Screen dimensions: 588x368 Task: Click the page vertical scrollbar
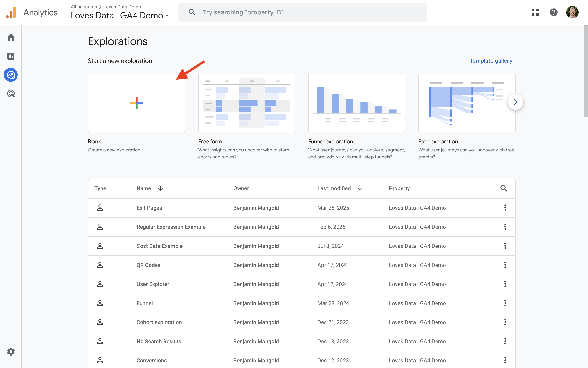click(586, 71)
